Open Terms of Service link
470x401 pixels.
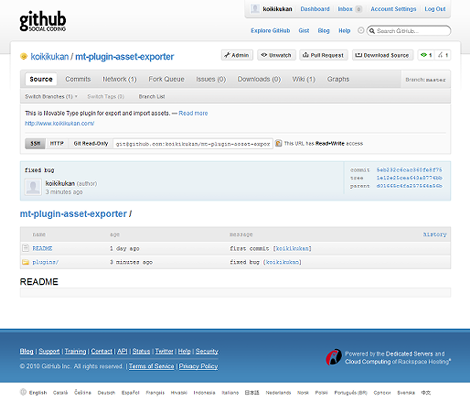tap(151, 366)
